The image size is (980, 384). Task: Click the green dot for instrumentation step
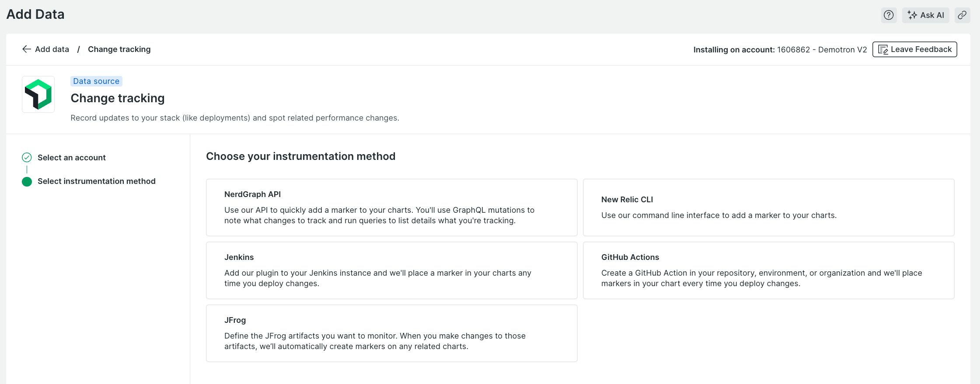tap(27, 181)
